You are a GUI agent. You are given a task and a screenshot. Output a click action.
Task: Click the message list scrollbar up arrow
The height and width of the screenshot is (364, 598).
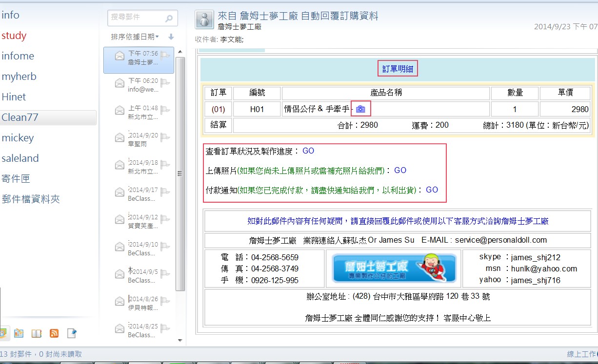[180, 52]
